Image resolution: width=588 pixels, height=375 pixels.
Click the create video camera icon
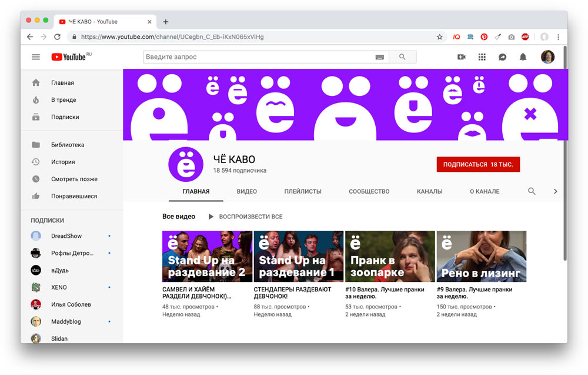pos(462,57)
